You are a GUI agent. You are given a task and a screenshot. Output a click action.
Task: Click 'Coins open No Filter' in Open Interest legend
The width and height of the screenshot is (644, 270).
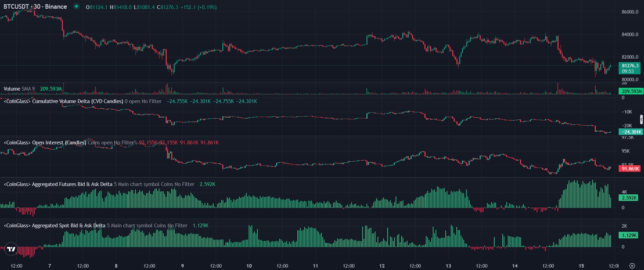tap(111, 143)
